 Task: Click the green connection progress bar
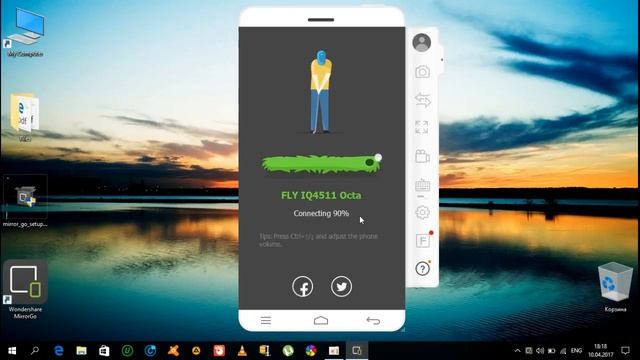pyautogui.click(x=322, y=164)
